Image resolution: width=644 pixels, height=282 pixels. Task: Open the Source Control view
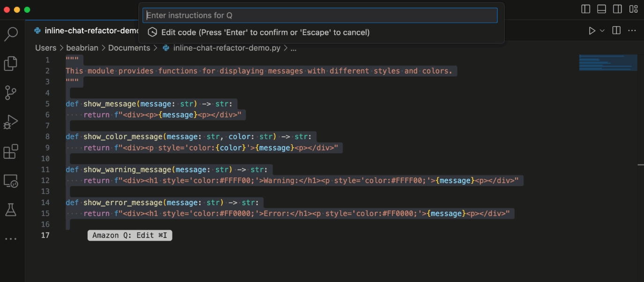(x=11, y=93)
